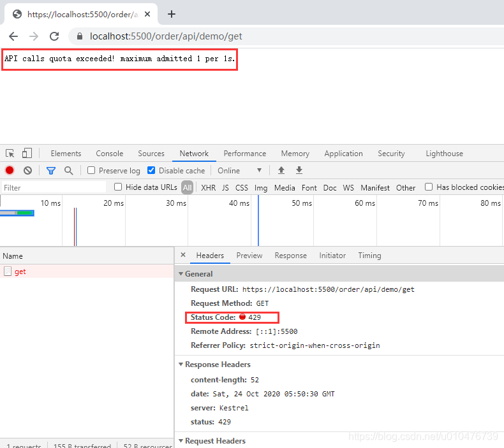Viewport: 504px width, 448px height.
Task: Filter requests by Doc
Action: (330, 187)
